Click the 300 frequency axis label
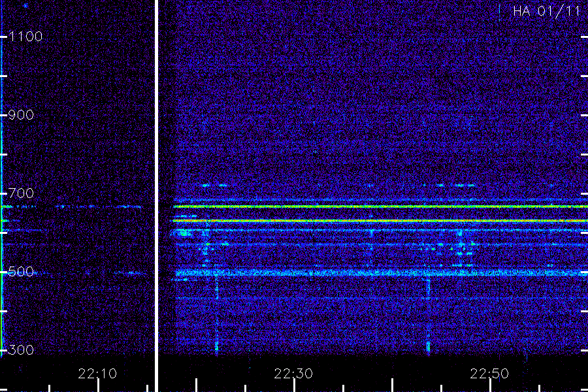This screenshot has width=588, height=392. [x=21, y=350]
